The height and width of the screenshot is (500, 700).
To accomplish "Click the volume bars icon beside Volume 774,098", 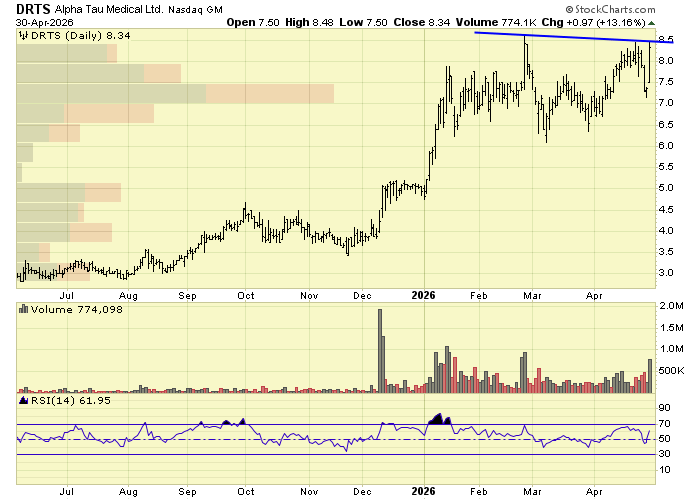I will click(x=23, y=309).
